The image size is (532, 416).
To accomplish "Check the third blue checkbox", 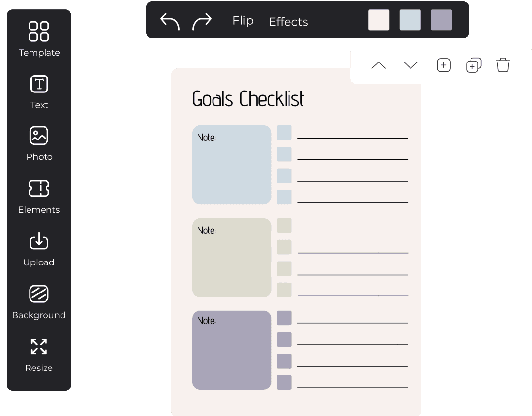I will 284,176.
